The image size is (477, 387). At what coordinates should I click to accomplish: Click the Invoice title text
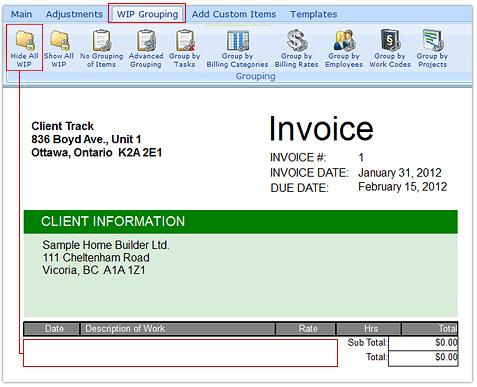[321, 129]
